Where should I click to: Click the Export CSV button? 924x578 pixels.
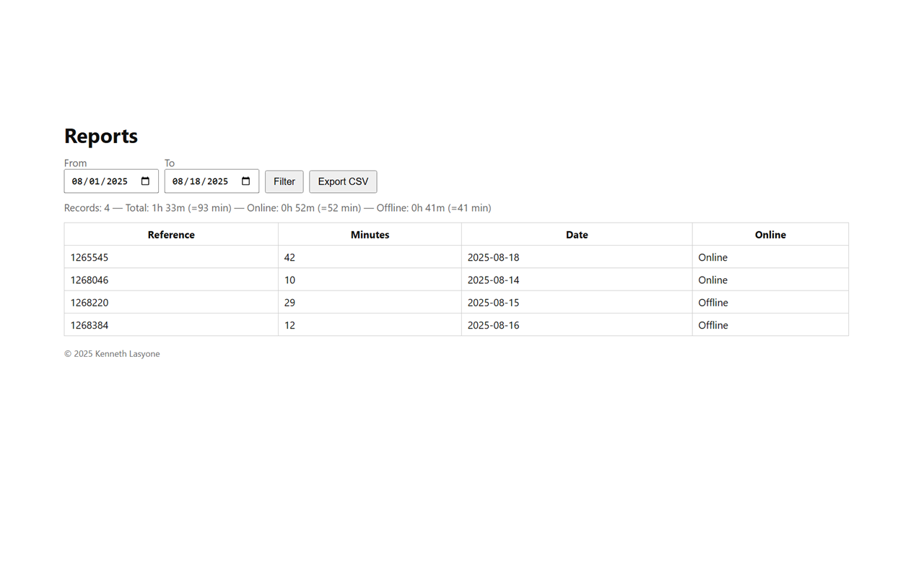coord(343,181)
